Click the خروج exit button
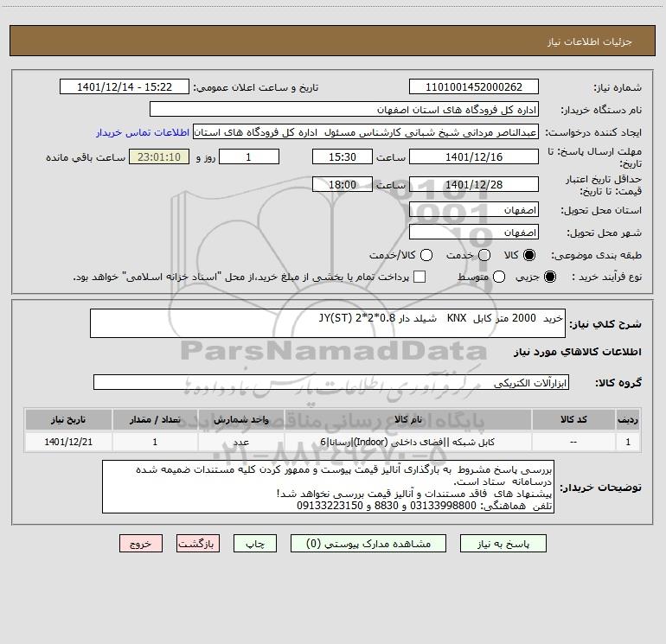Viewport: 666px width, 644px height. click(141, 544)
